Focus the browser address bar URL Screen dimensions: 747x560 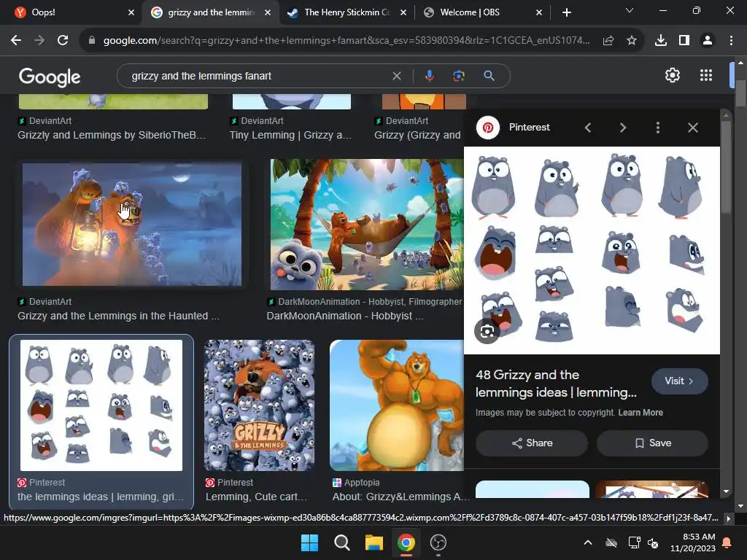point(347,41)
